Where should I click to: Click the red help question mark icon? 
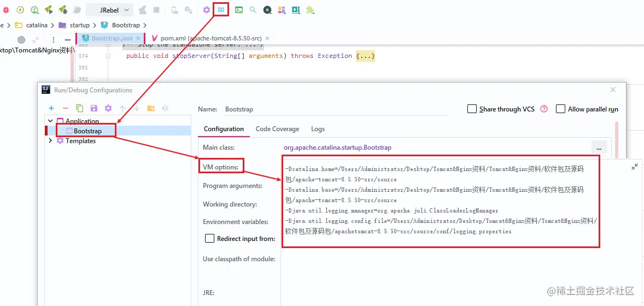(544, 109)
